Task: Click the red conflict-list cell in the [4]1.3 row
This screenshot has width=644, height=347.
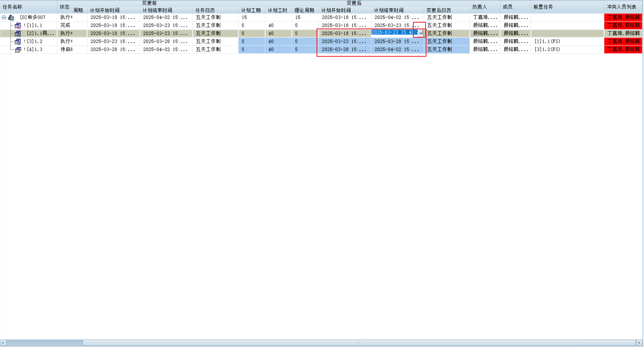Action: click(623, 49)
